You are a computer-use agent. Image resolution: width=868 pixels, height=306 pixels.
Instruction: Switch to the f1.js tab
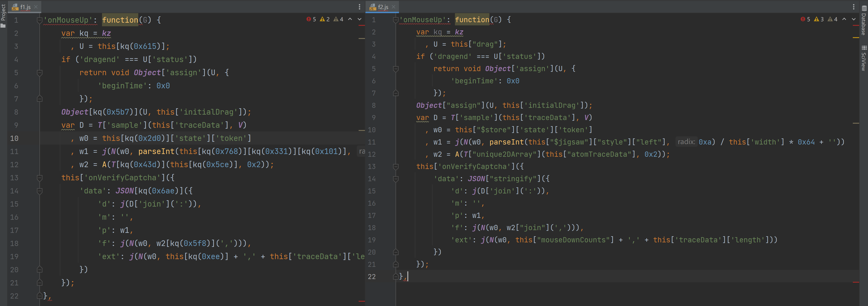coord(25,7)
